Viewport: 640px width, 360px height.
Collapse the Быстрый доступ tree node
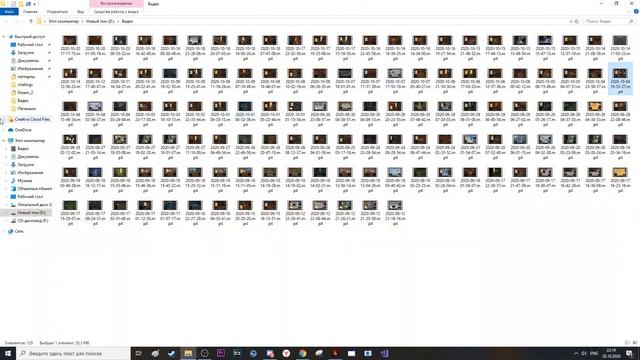coord(4,37)
